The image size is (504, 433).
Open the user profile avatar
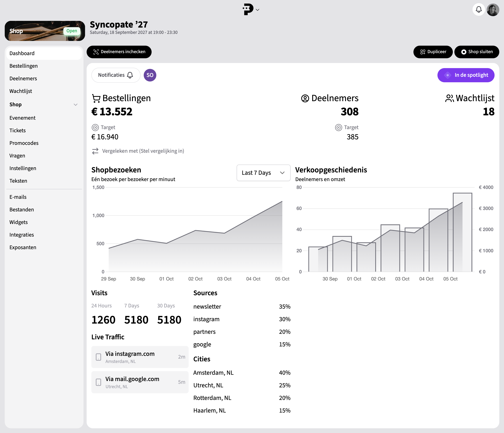[493, 10]
